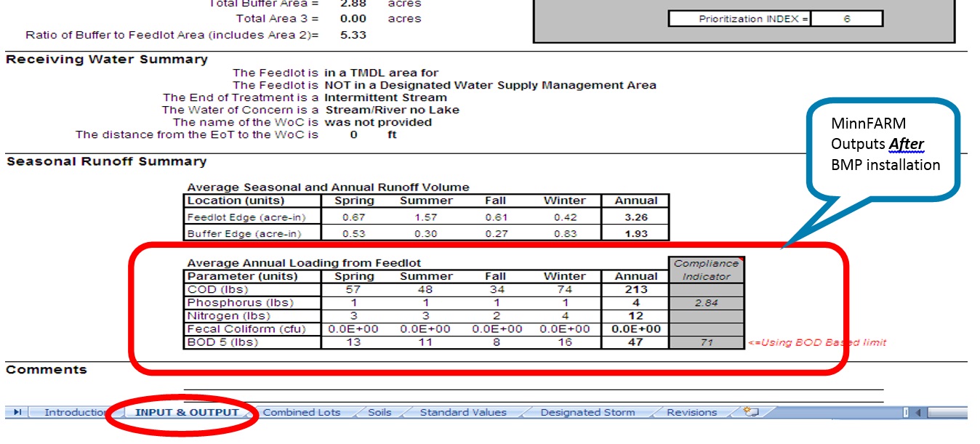Select the COD annual value 213
The width and height of the screenshot is (980, 444).
pyautogui.click(x=635, y=289)
